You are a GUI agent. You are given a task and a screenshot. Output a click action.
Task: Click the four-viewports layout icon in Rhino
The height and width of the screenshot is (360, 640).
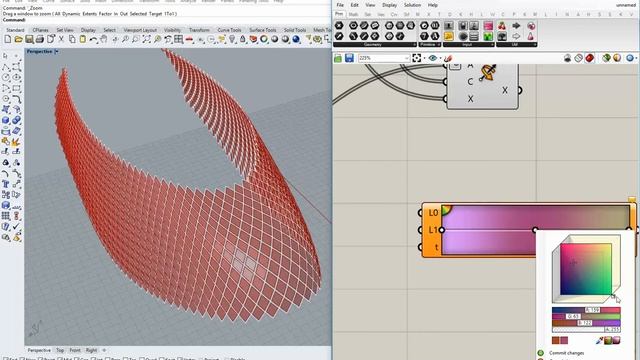[x=178, y=40]
